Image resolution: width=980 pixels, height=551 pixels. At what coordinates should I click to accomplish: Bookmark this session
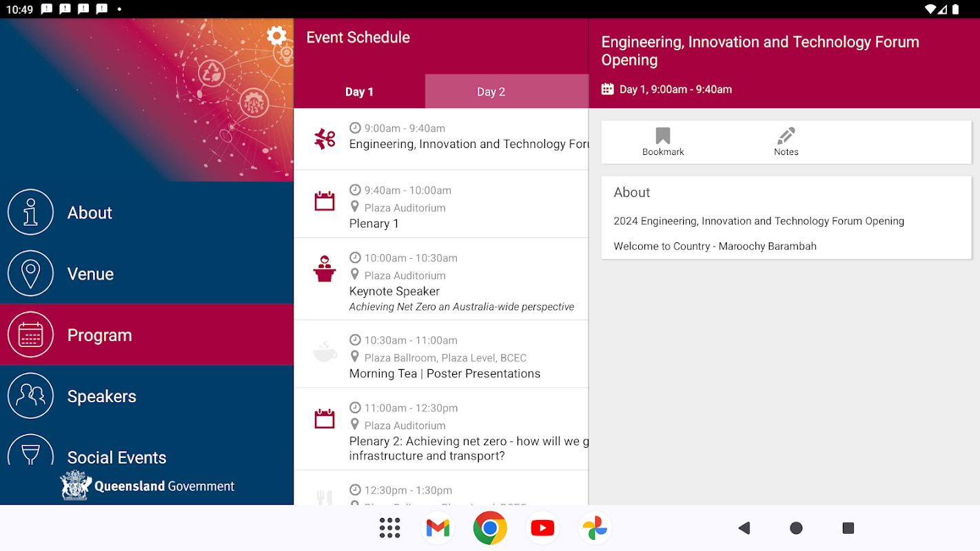(663, 142)
